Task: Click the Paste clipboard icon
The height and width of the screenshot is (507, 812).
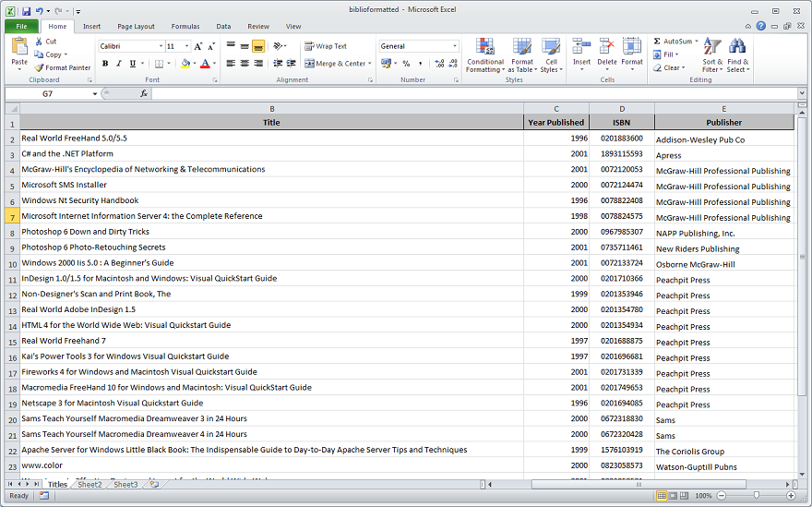Action: 19,47
